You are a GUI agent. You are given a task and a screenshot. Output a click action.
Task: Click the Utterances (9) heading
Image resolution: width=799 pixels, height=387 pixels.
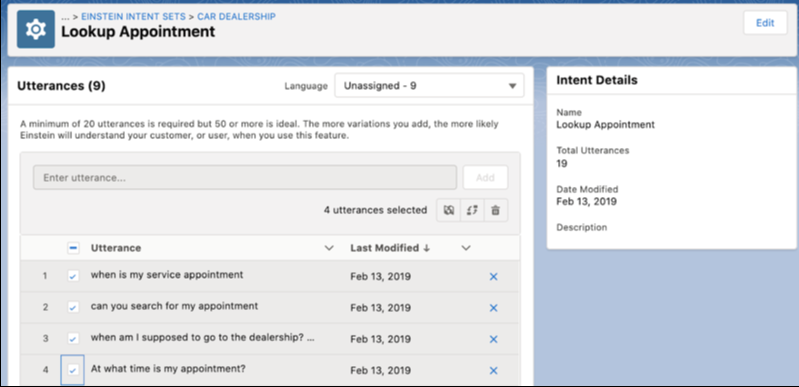(x=61, y=86)
